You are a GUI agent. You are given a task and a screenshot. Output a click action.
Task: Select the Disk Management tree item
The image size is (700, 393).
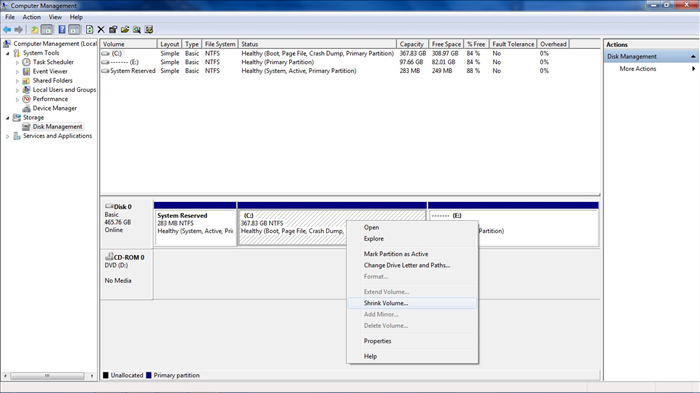57,127
